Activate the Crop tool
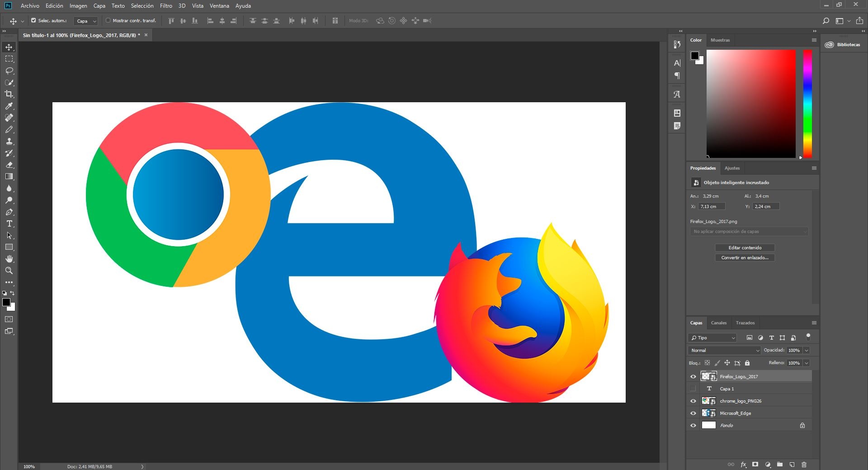 [x=9, y=94]
